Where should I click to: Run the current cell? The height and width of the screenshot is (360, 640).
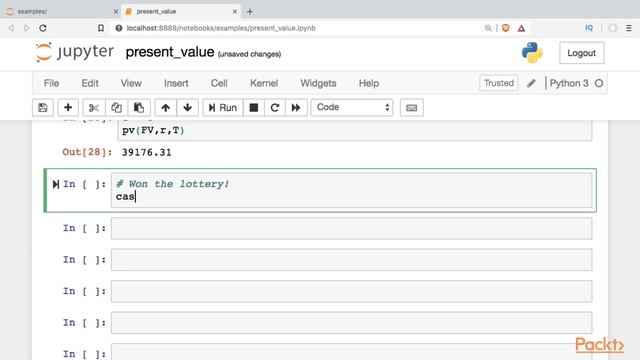pyautogui.click(x=223, y=108)
